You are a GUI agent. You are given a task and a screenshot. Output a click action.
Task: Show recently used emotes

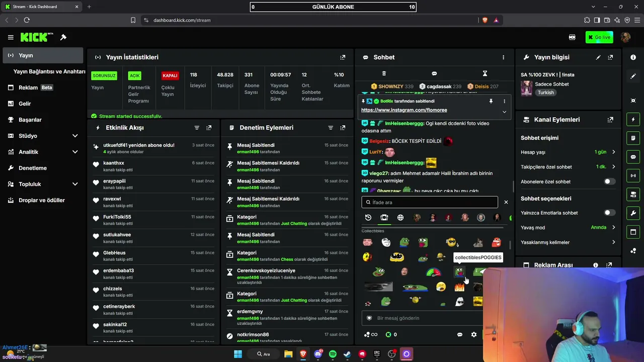[368, 218]
